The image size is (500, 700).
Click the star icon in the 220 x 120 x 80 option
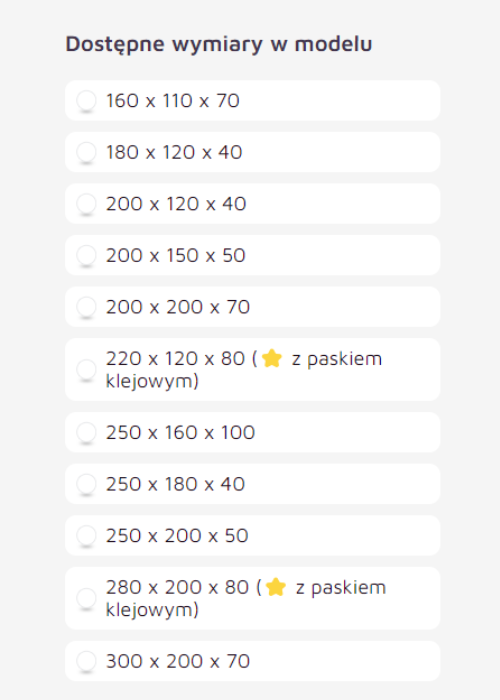point(272,358)
